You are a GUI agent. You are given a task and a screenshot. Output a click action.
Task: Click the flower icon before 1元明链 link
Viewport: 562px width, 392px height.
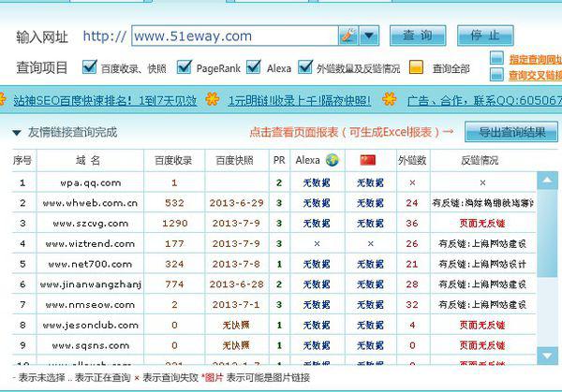coord(213,99)
